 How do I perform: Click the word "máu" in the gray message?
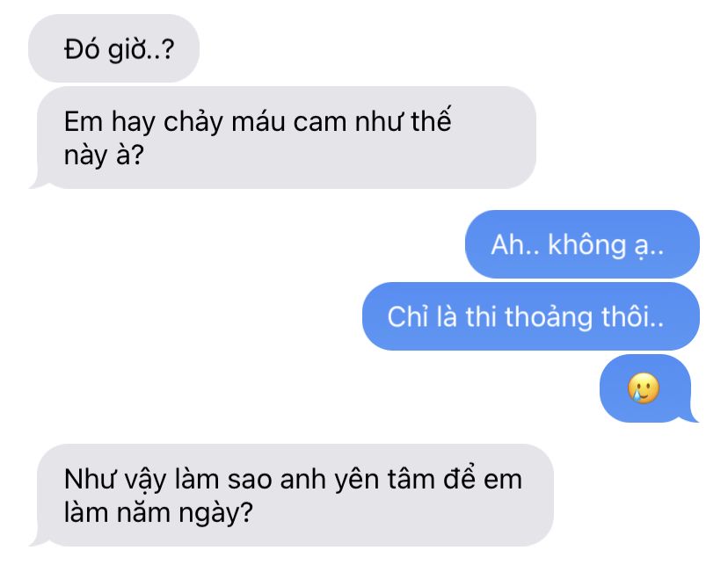pos(258,121)
